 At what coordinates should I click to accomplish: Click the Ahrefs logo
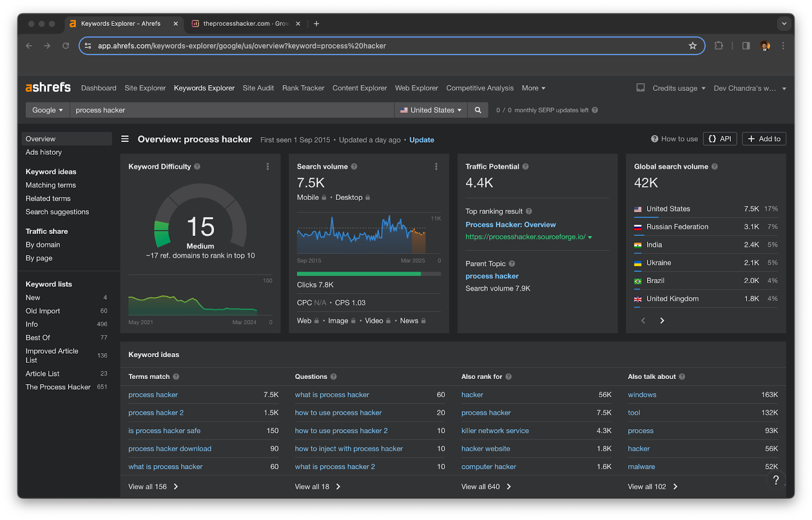tap(48, 87)
